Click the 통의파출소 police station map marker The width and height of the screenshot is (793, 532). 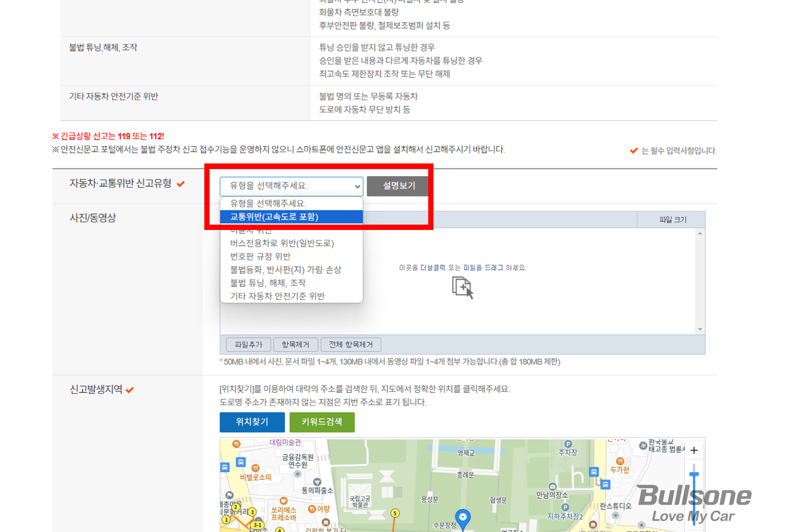(317, 481)
